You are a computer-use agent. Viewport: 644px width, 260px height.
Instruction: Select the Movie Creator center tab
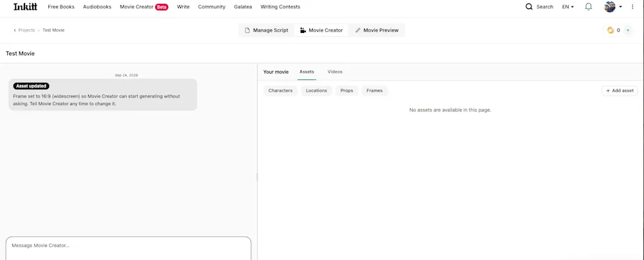(321, 30)
